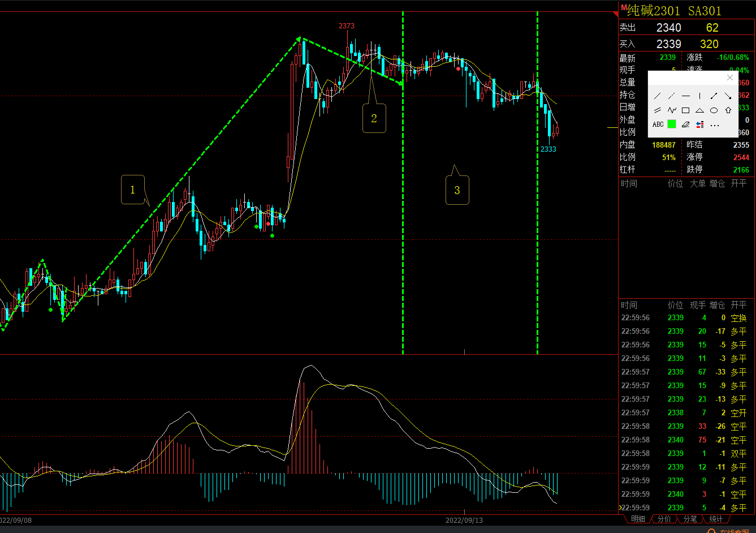Select the line segment with endpoints tool
Screen dimensions: 756x533
pos(714,96)
